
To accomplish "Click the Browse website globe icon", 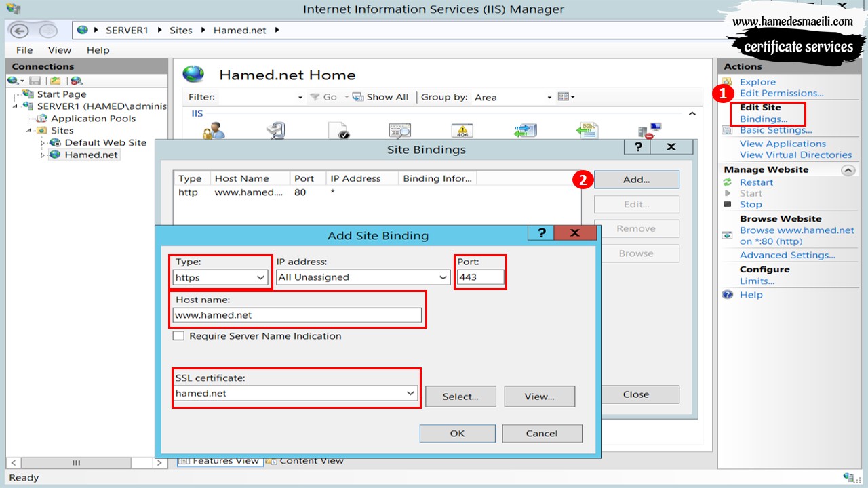I will point(728,235).
